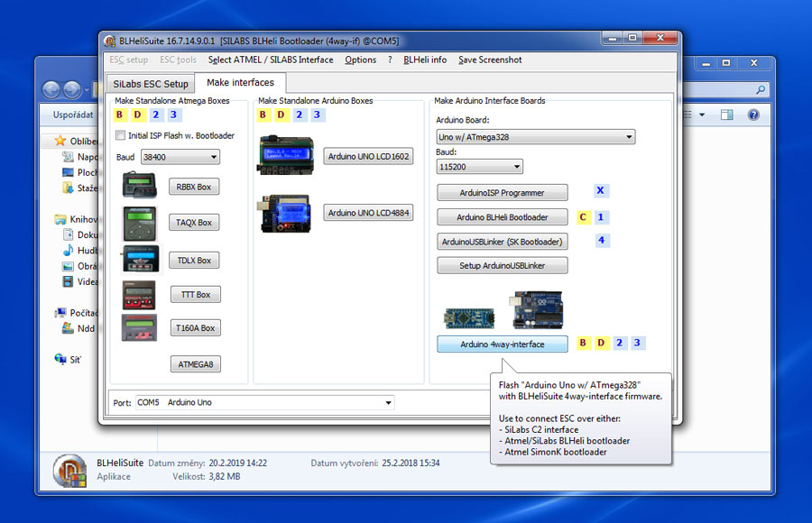The image size is (812, 523).
Task: Click the 2 badge under Atmega Boxes
Action: pyautogui.click(x=156, y=115)
